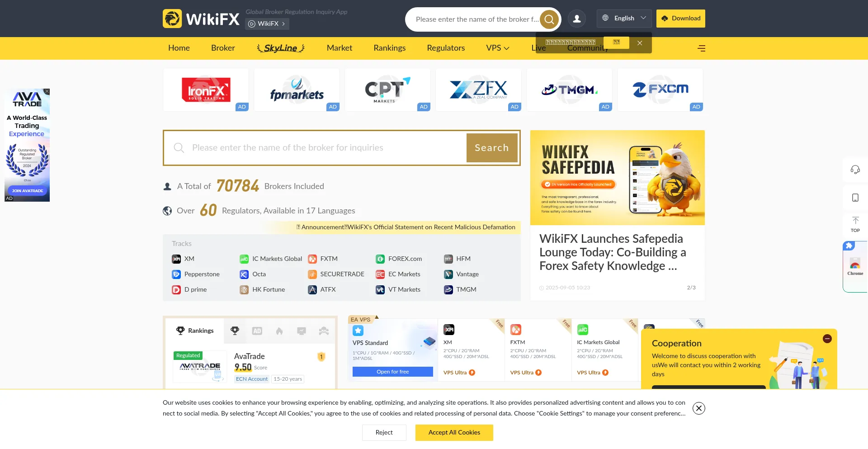
Task: Select the chart tab icon in Rankings
Action: [x=302, y=331]
